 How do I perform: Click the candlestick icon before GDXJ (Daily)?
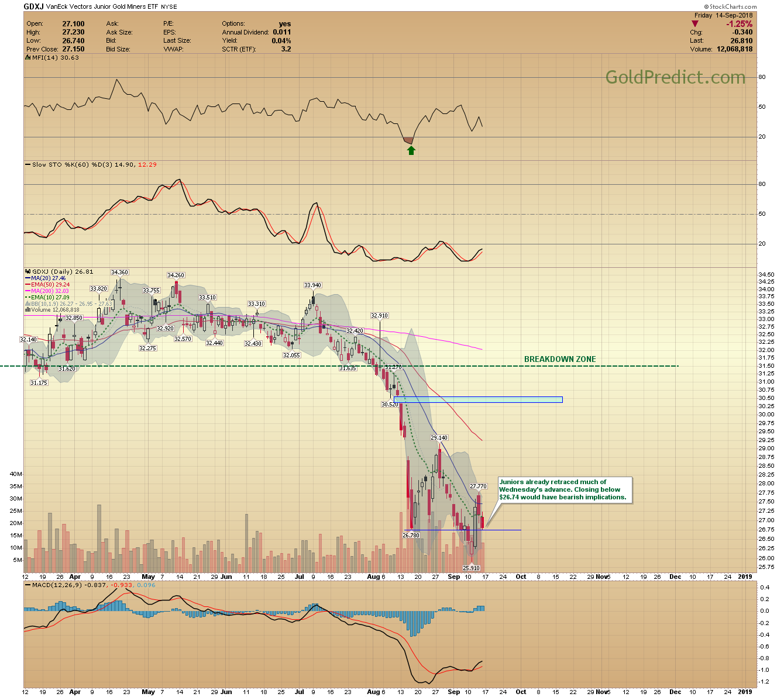pos(28,272)
